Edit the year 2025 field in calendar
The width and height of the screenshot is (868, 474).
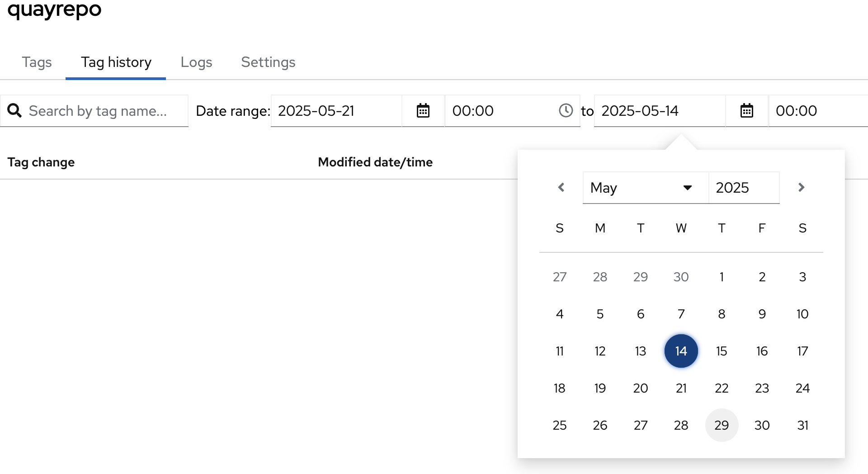(744, 188)
